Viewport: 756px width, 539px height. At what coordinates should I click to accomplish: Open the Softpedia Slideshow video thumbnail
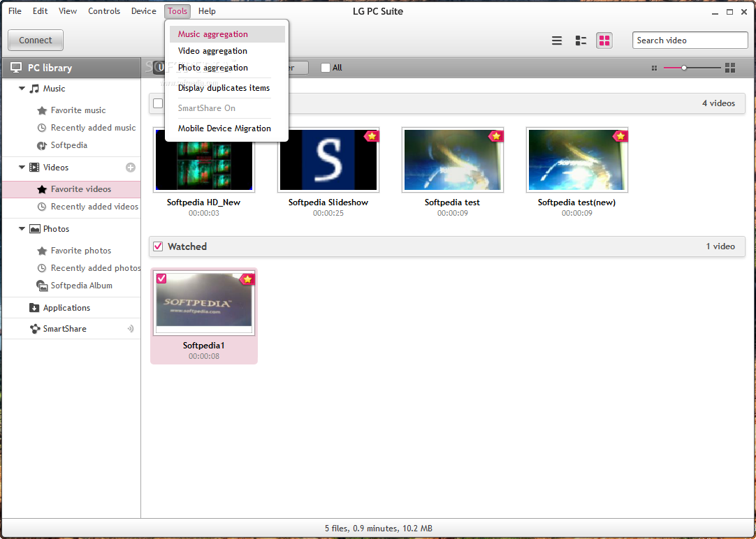click(x=328, y=160)
